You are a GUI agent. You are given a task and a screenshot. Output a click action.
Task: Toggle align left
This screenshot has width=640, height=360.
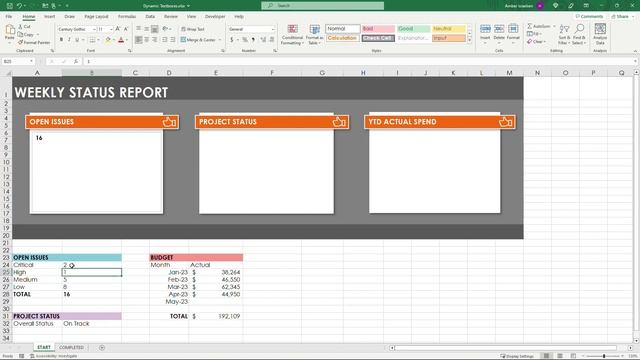(139, 40)
